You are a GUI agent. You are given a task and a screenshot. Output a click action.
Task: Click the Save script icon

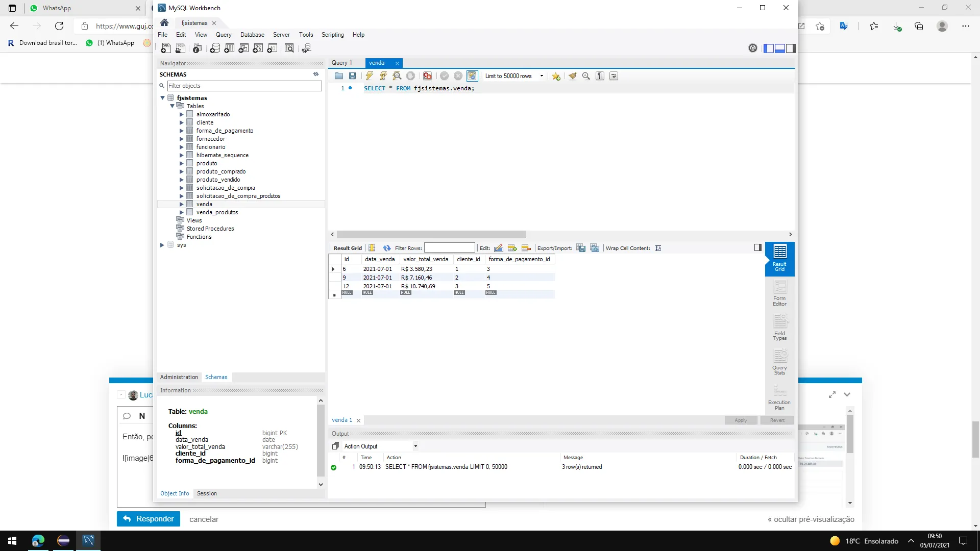click(352, 76)
